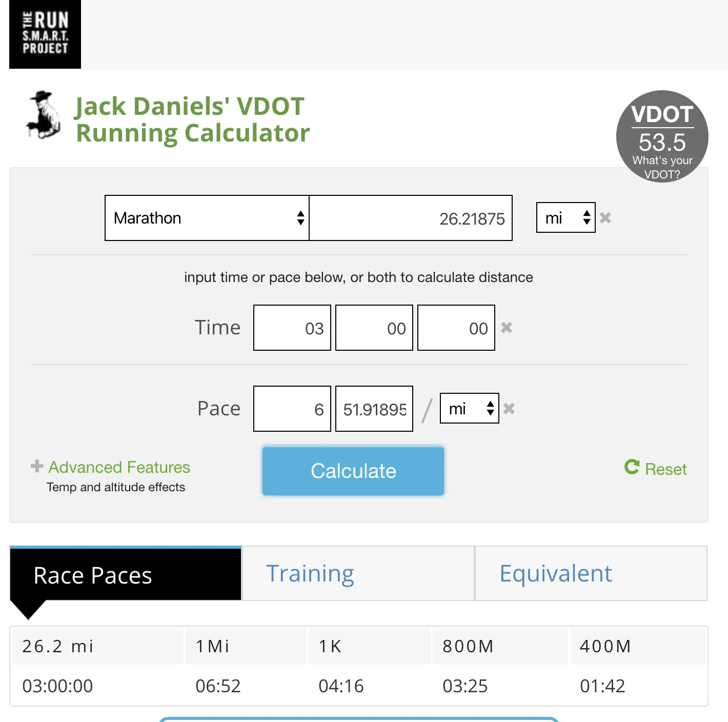This screenshot has height=722, width=728.
Task: Open the VDOT 53.5 badge
Action: coord(662,136)
